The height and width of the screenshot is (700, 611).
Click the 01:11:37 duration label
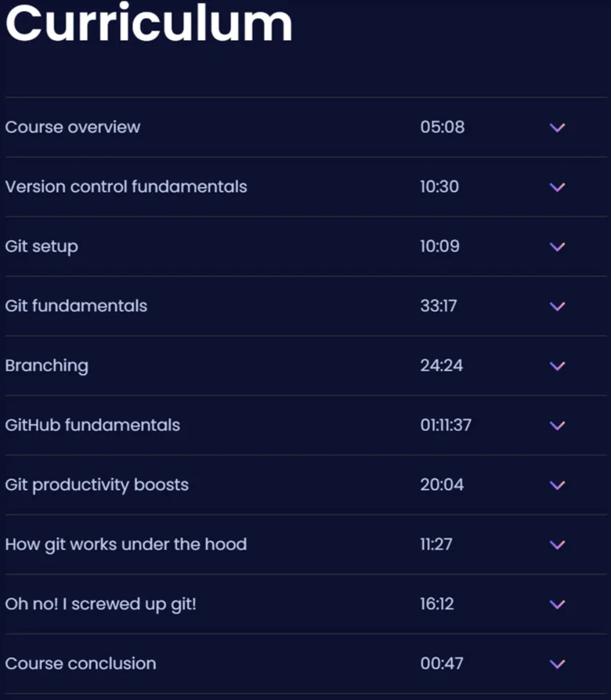click(x=446, y=425)
